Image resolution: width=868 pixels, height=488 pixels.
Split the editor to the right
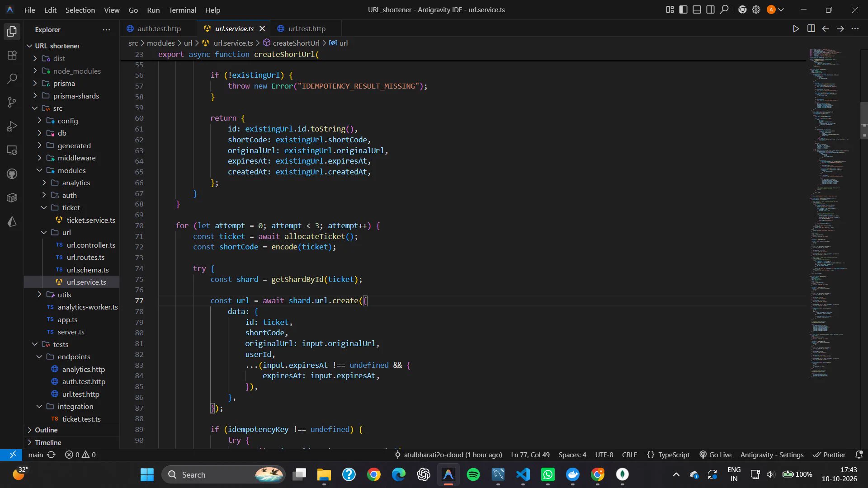[811, 28]
